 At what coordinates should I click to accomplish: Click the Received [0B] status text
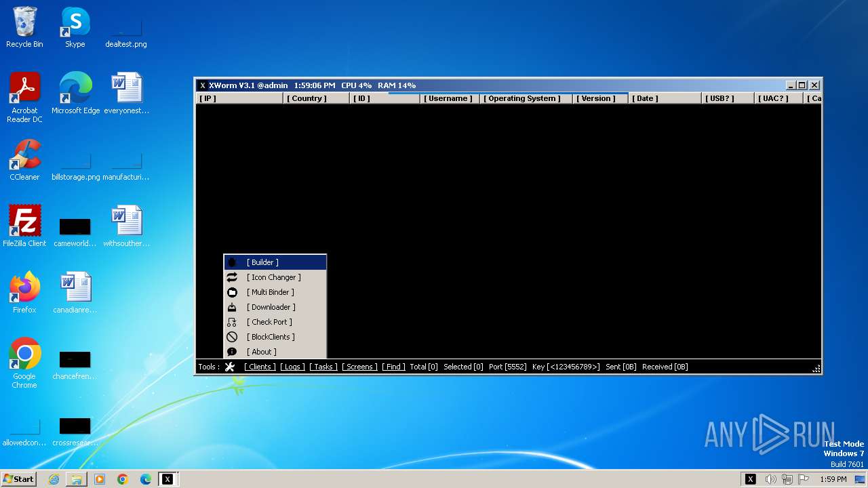tap(665, 367)
